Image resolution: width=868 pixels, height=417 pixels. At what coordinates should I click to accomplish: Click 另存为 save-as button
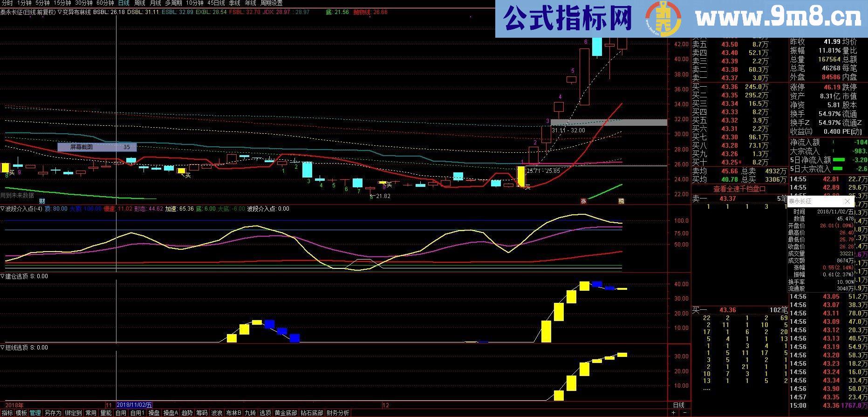tap(53, 413)
